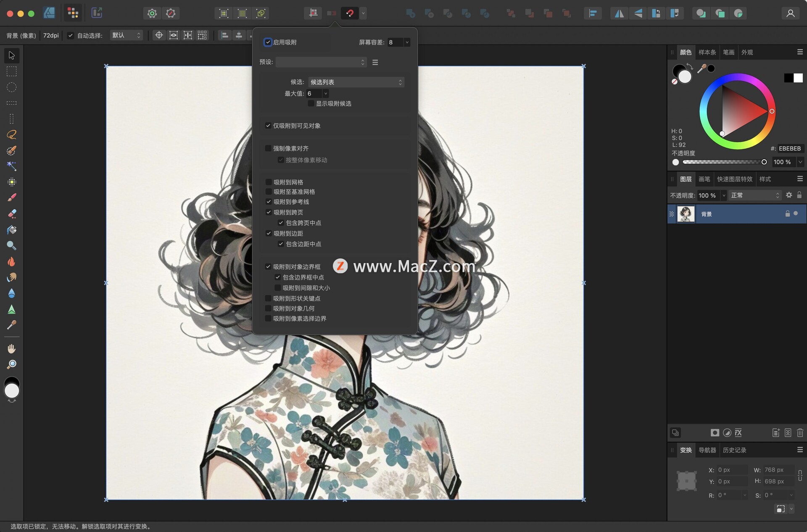807x532 pixels.
Task: Toggle 启用吸附 checkbox
Action: [x=268, y=42]
